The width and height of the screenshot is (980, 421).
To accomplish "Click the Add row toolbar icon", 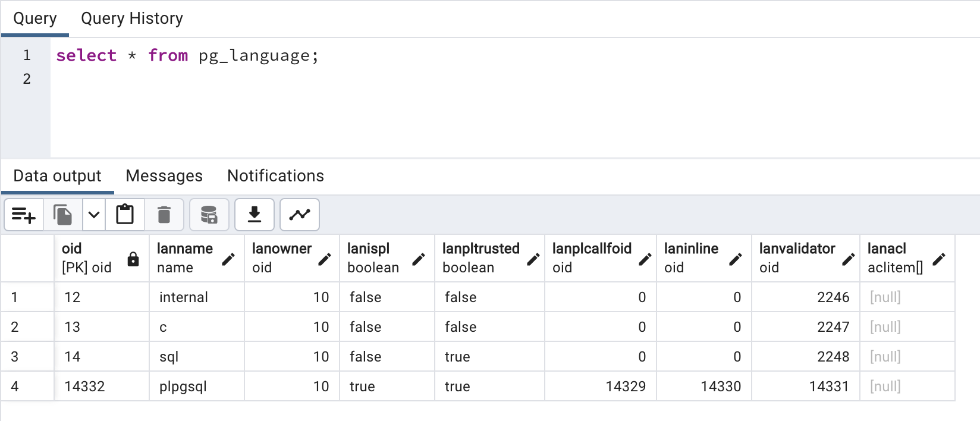I will tap(24, 215).
